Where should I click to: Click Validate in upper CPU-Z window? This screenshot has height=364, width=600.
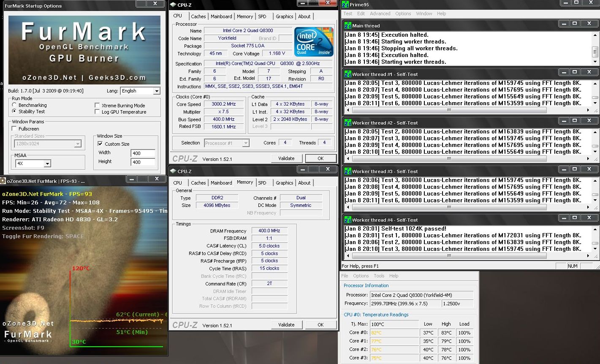coord(286,158)
